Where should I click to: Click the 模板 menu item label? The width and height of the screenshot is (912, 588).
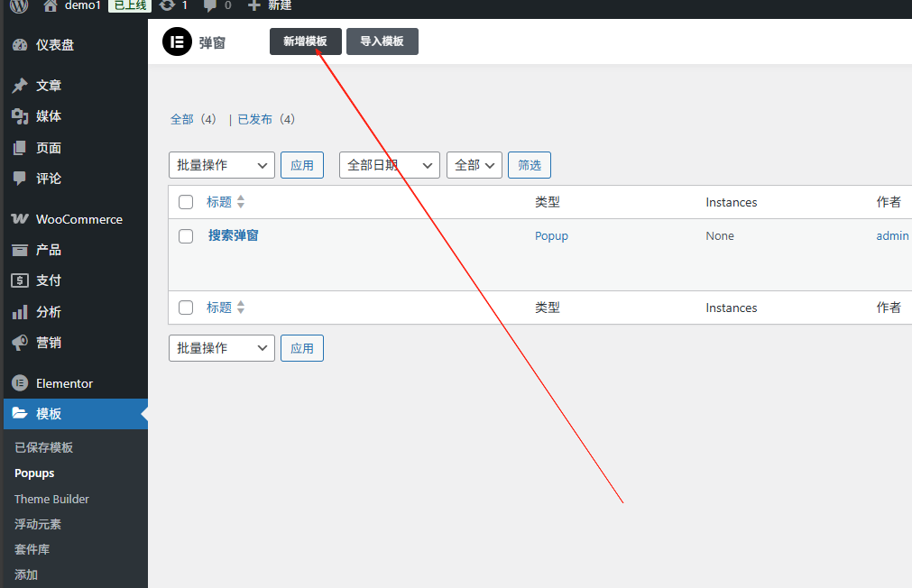click(x=49, y=414)
